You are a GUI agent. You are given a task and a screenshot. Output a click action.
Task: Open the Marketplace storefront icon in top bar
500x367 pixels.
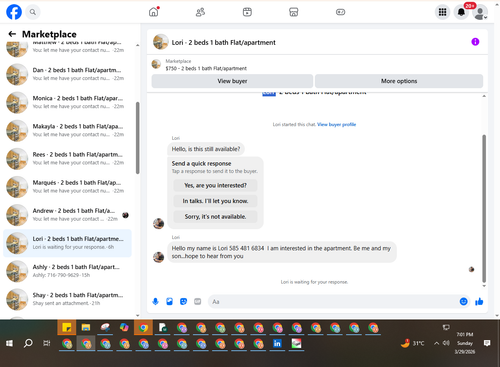[294, 12]
